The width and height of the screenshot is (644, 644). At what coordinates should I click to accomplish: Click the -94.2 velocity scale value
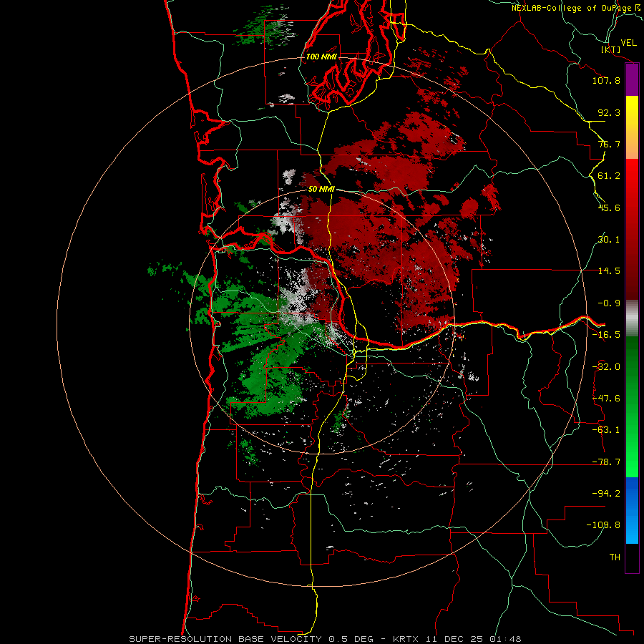click(x=606, y=493)
